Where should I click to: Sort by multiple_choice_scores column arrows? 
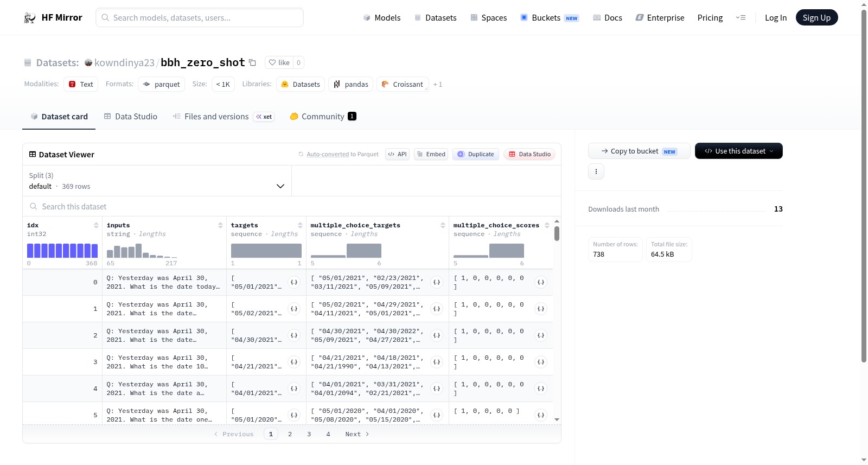(x=547, y=225)
